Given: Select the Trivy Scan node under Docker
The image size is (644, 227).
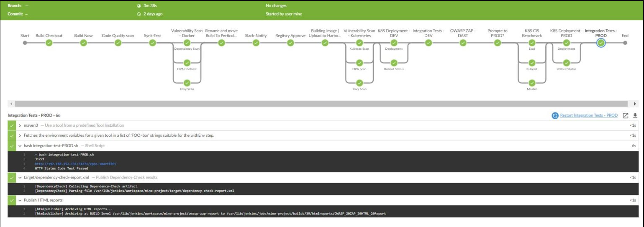Looking at the screenshot, I should coord(187,83).
